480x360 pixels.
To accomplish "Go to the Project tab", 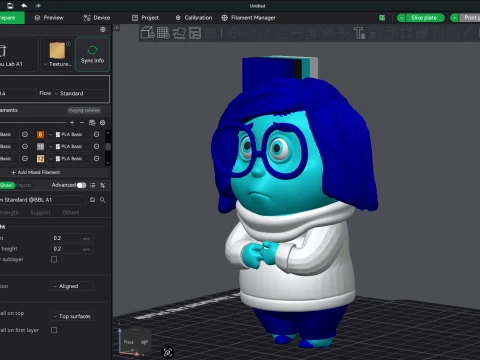I will (x=145, y=18).
